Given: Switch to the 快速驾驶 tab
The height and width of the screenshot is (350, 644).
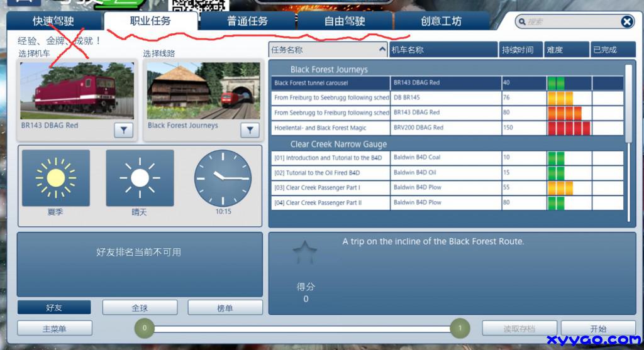Looking at the screenshot, I should pyautogui.click(x=53, y=21).
